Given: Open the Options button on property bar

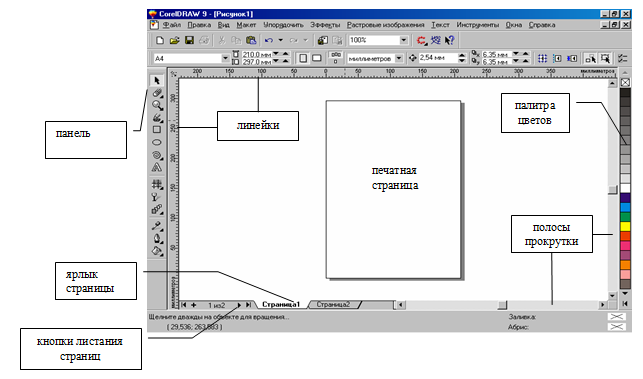Looking at the screenshot, I should [623, 59].
